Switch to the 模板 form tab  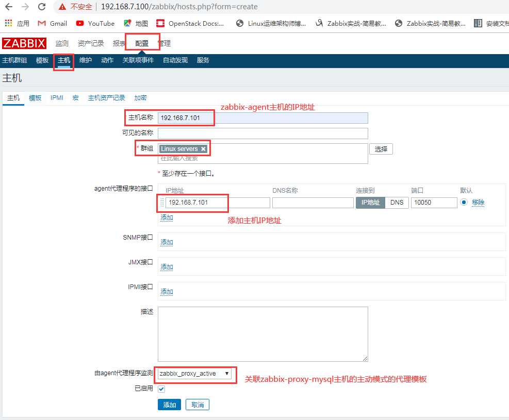tap(35, 98)
